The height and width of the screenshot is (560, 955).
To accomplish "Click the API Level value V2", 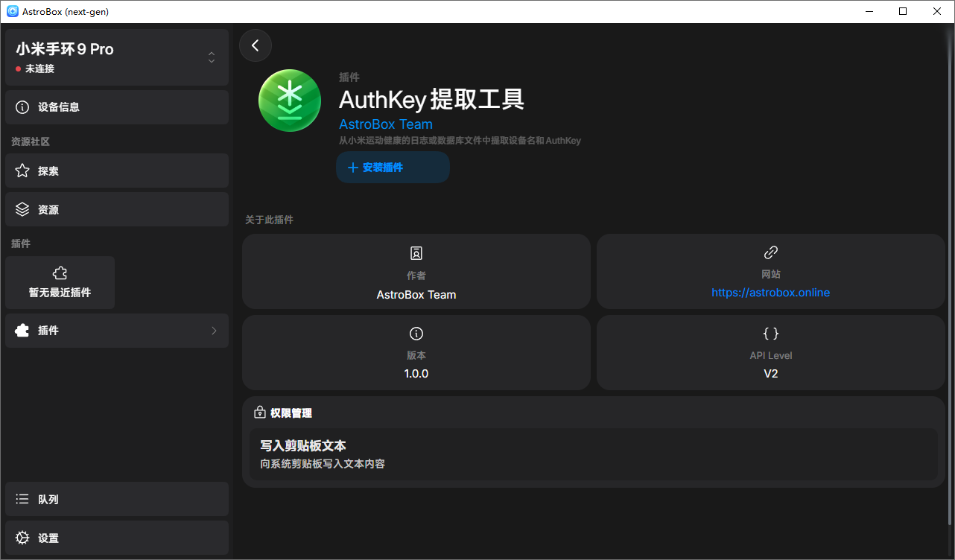I will tap(771, 374).
